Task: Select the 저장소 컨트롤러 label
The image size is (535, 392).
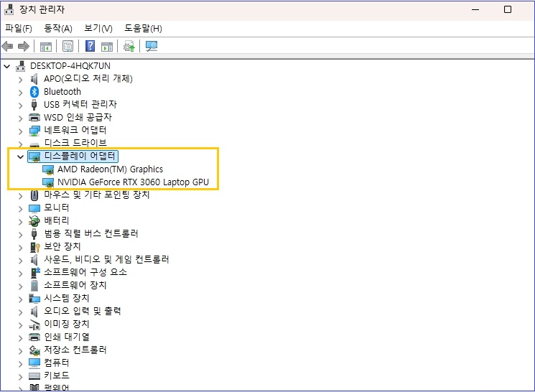Action: (x=75, y=350)
